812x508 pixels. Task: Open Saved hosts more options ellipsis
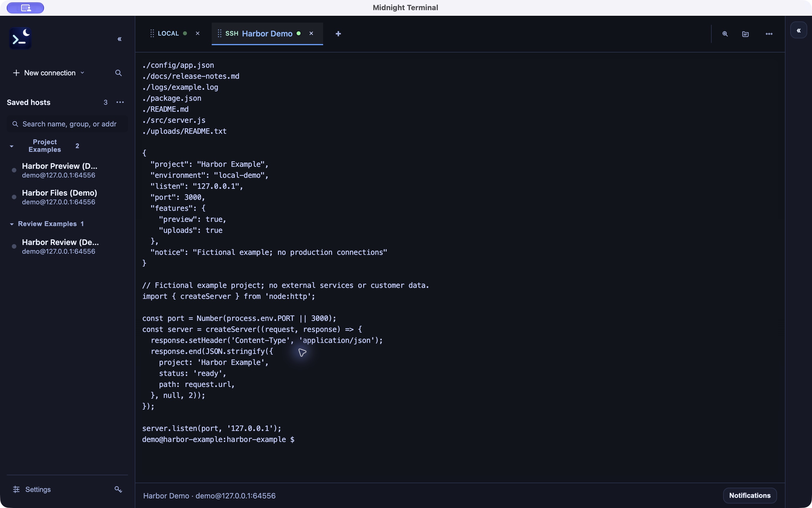point(120,102)
